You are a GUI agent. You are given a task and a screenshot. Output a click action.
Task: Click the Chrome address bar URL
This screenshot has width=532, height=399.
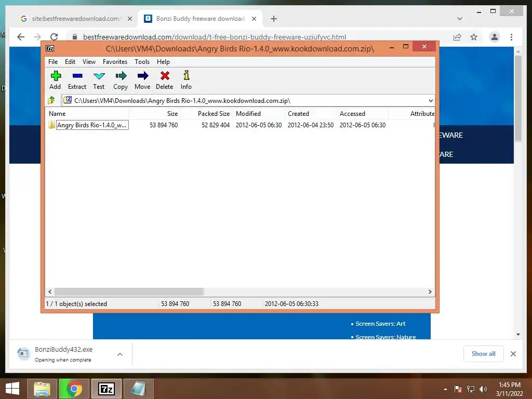215,37
